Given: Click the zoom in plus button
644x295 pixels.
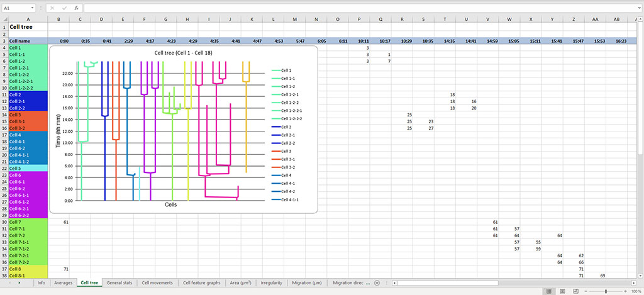Looking at the screenshot, I should click(625, 291).
